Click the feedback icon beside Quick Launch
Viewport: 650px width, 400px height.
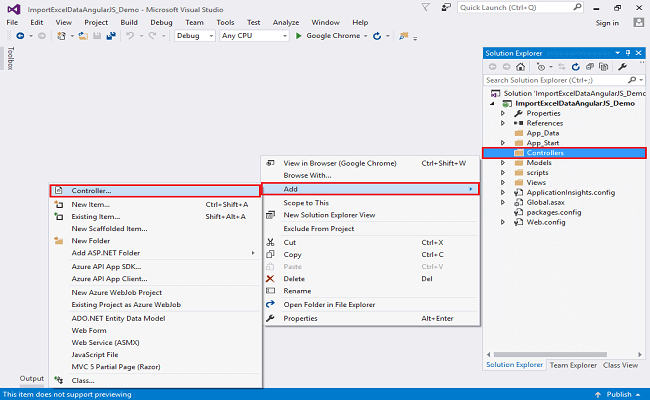pyautogui.click(x=446, y=7)
